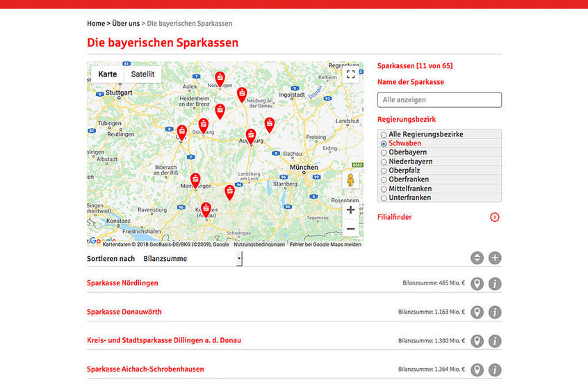Click the Name der Sparkasse input field
The width and height of the screenshot is (588, 391).
click(439, 99)
